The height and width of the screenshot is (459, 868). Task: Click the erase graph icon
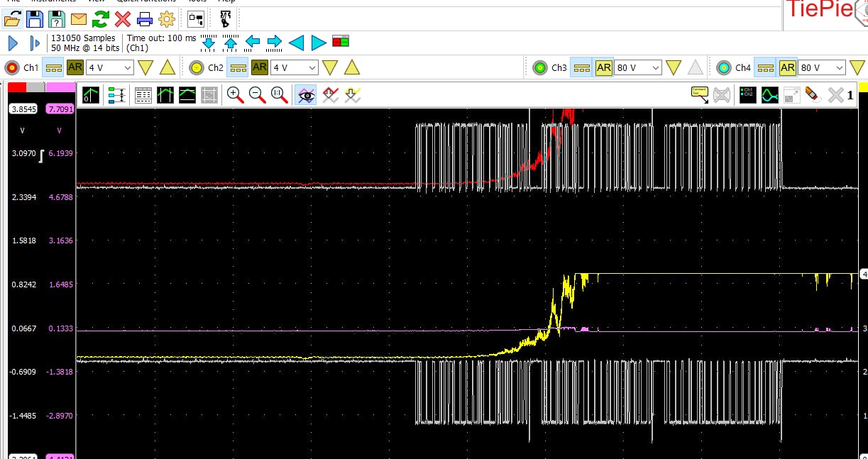point(813,94)
